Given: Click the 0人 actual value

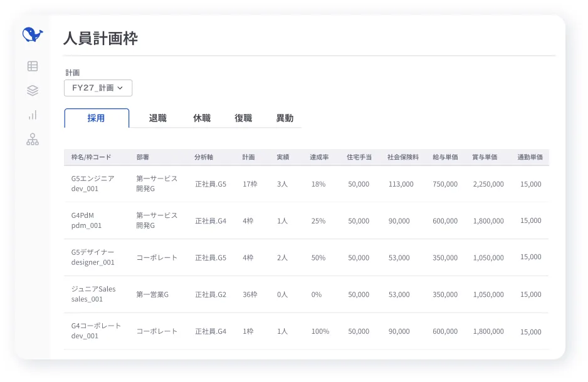Looking at the screenshot, I should click(x=282, y=295).
